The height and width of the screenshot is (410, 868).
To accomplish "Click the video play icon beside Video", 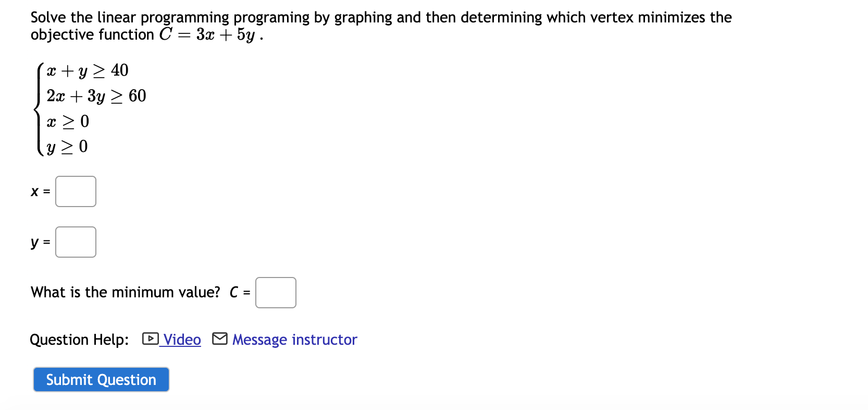I will (x=150, y=339).
